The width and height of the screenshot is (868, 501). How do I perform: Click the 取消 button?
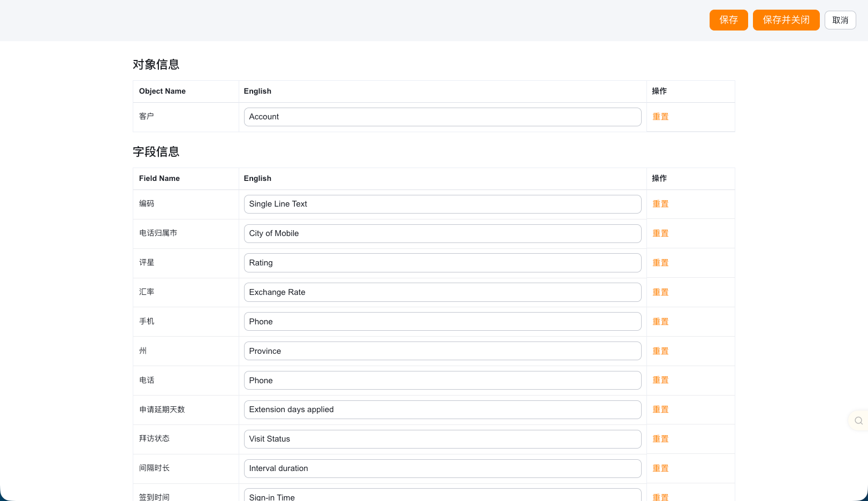point(840,20)
